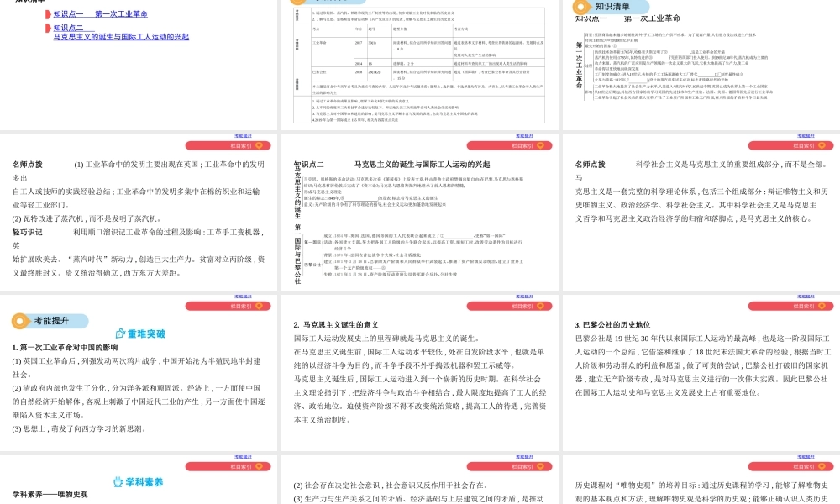Click the orange circle badge beside 知识清单

tap(581, 7)
